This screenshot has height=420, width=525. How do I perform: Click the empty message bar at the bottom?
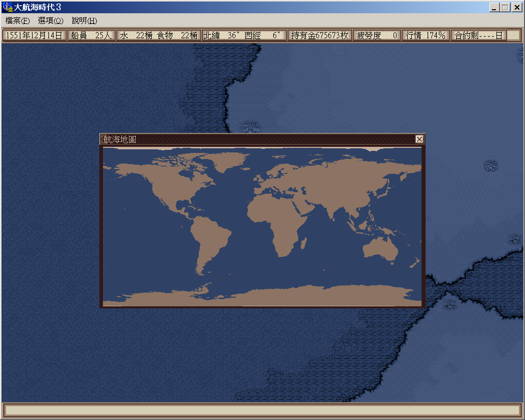262,410
